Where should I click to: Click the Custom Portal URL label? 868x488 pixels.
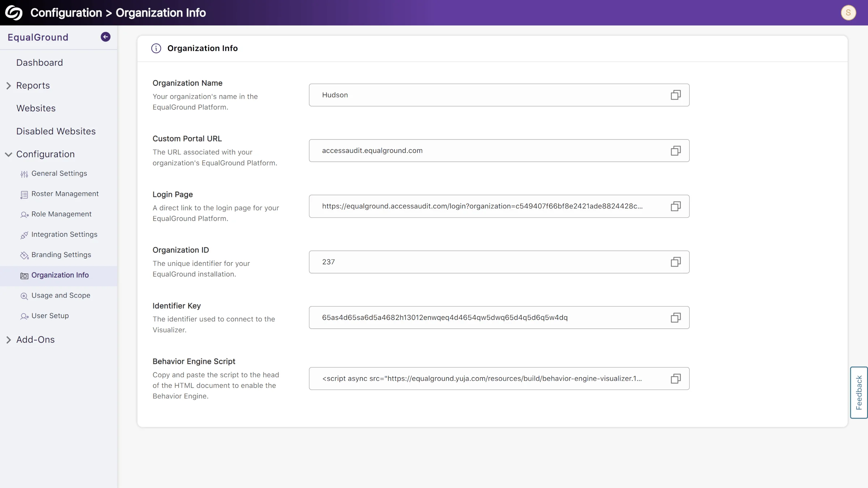tap(187, 139)
